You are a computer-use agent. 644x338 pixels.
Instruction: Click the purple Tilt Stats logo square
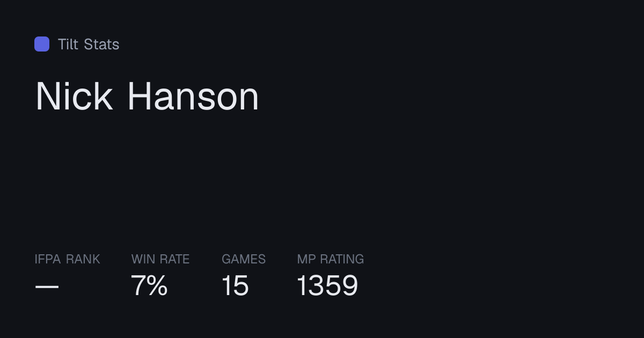point(42,44)
